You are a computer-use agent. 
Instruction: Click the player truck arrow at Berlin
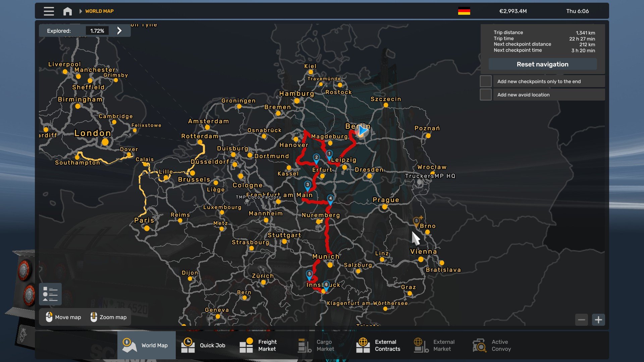[x=362, y=130]
